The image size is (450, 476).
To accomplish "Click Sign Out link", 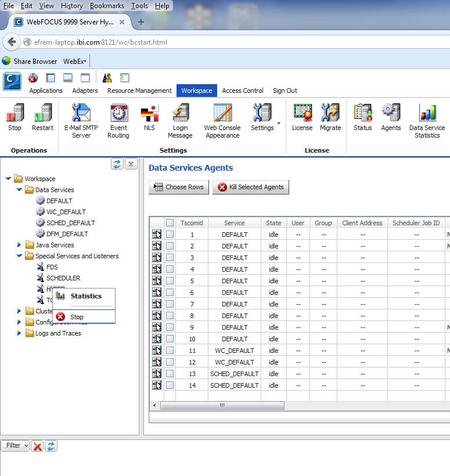I will (285, 91).
